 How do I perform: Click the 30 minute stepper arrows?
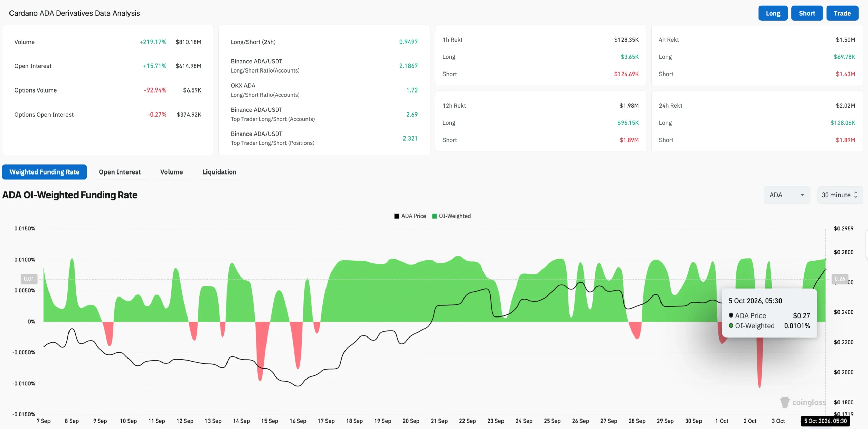[856, 195]
